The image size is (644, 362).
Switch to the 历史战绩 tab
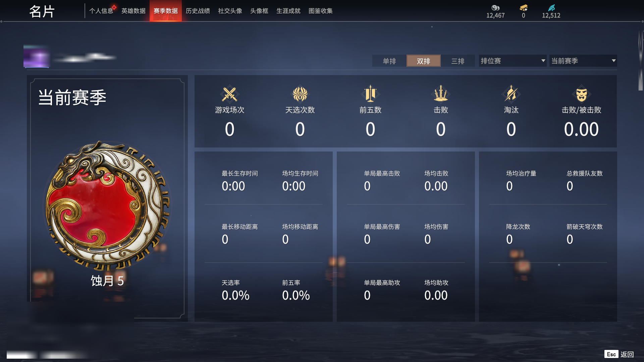click(x=198, y=11)
